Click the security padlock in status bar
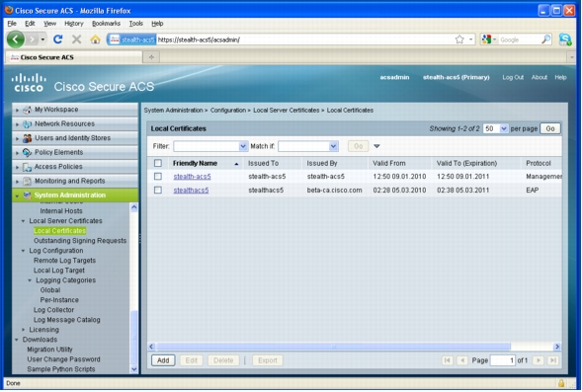 click(561, 383)
